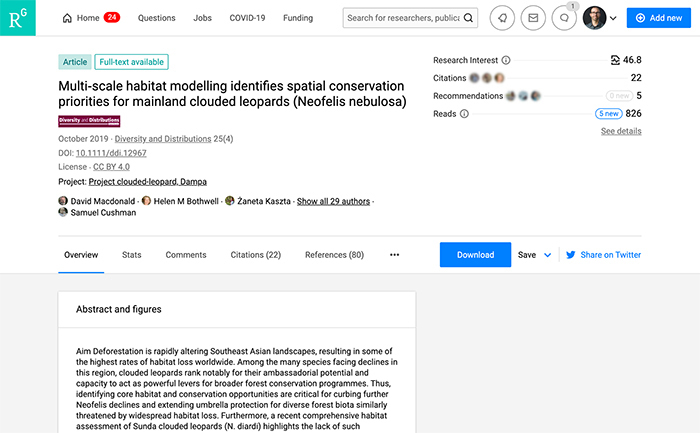
Task: Click the search magnifier icon
Action: pos(469,18)
